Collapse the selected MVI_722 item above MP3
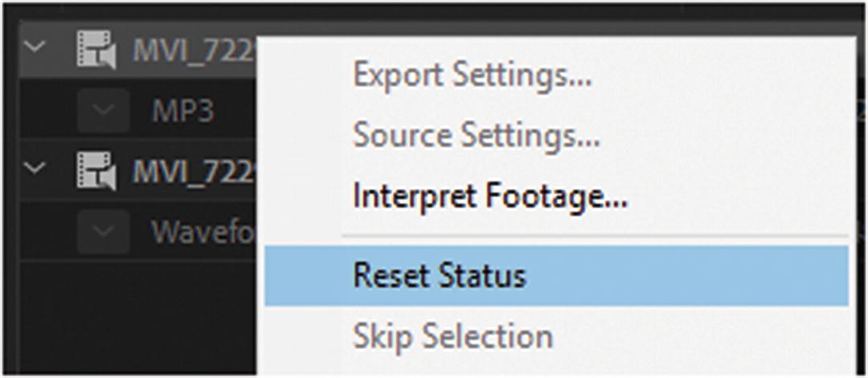The width and height of the screenshot is (868, 378). click(x=34, y=50)
